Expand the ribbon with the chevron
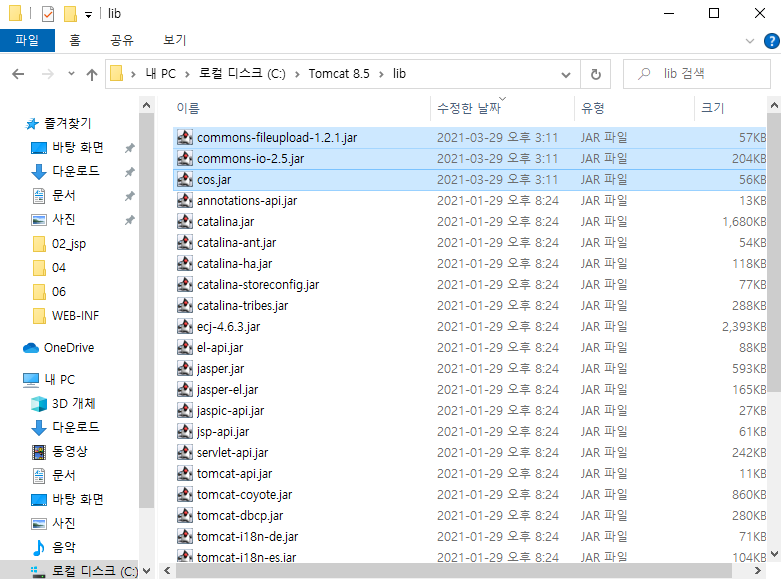Screen dimensions: 781x579 (x=750, y=41)
